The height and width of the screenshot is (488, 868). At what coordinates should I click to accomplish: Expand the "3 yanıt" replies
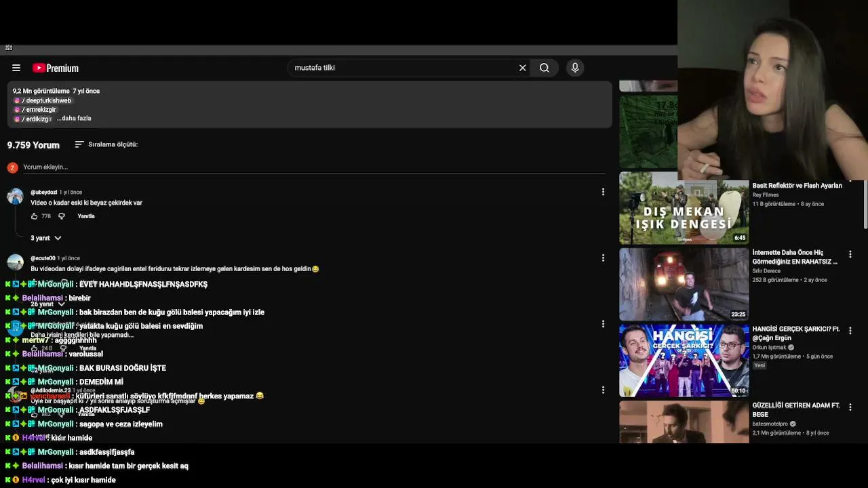pyautogui.click(x=46, y=238)
